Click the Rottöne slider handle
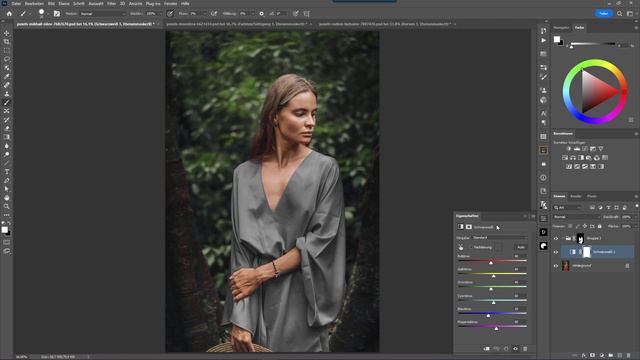640x360 pixels. (491, 263)
